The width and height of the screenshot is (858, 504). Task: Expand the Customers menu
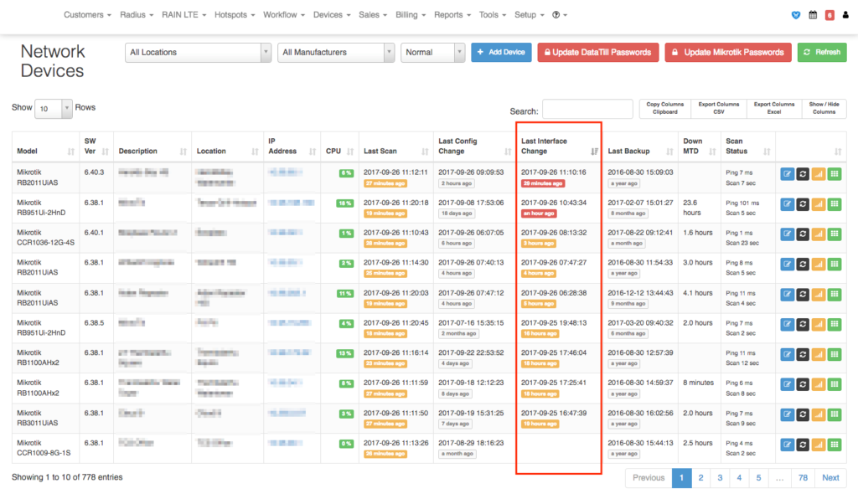(x=87, y=15)
